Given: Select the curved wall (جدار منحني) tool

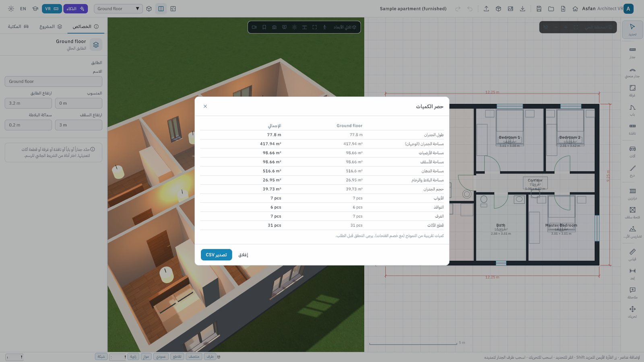Looking at the screenshot, I should [x=632, y=72].
